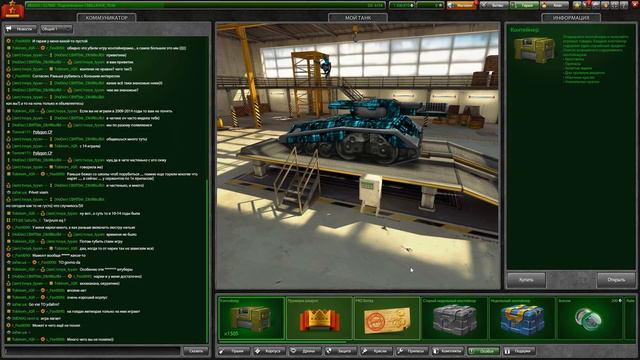Click the gold star icon in top bar
Screen dimensions: 640x360
[577, 5]
